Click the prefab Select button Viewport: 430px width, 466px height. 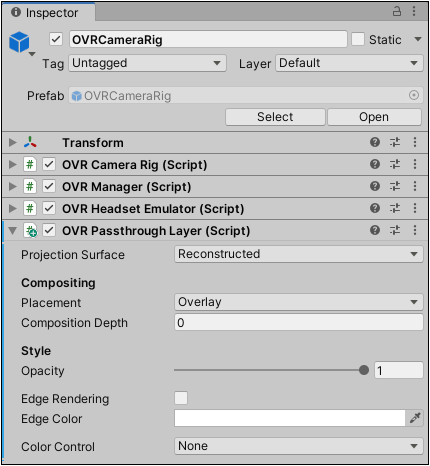[x=275, y=117]
